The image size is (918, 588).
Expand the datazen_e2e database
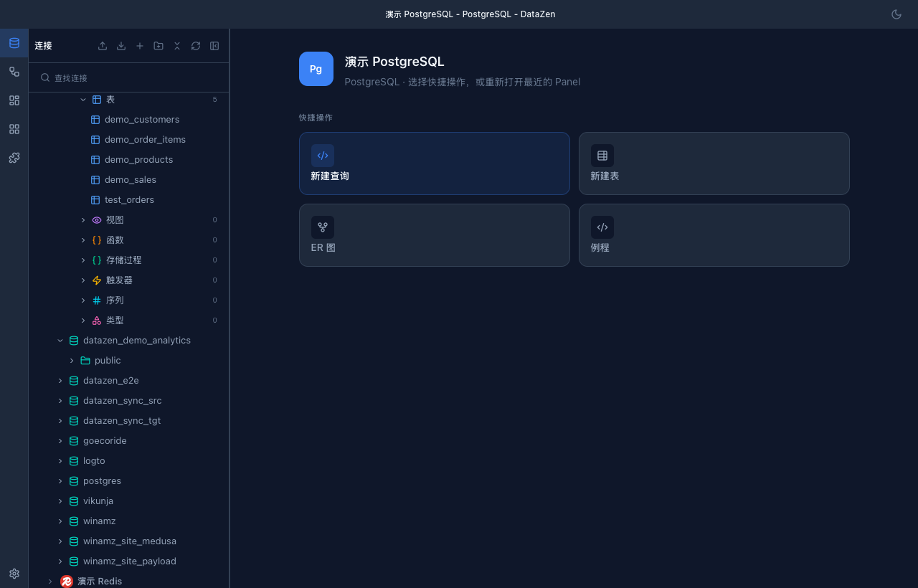point(60,381)
